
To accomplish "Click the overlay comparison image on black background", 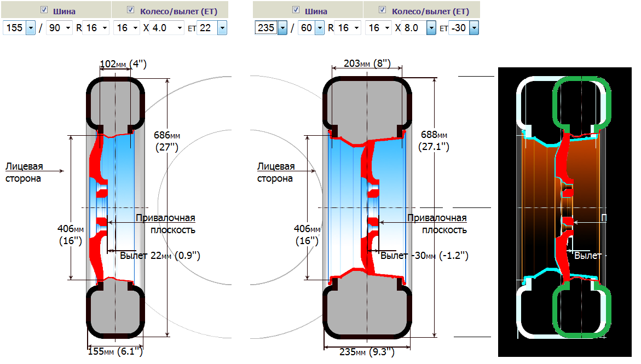I will coord(564,212).
